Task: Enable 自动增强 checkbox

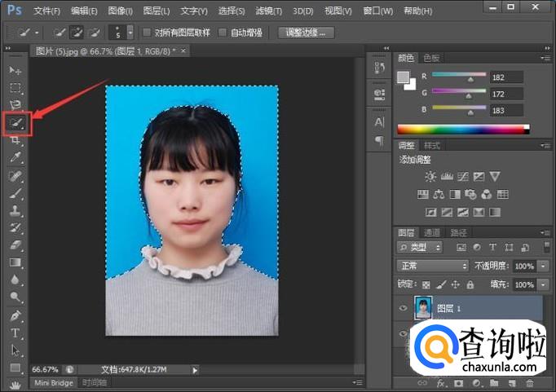Action: (x=223, y=33)
